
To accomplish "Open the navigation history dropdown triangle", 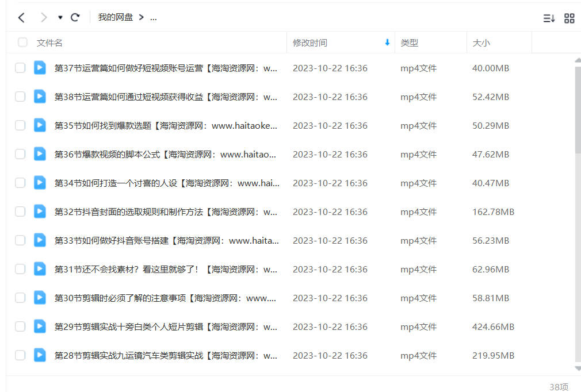I will point(60,17).
